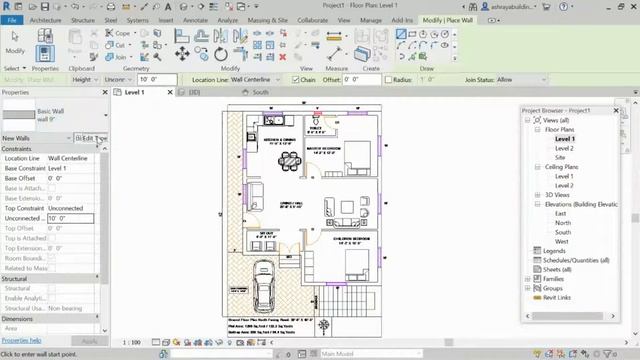This screenshot has width=640, height=360.
Task: Switch to the Annotate ribbon tab
Action: 195,20
